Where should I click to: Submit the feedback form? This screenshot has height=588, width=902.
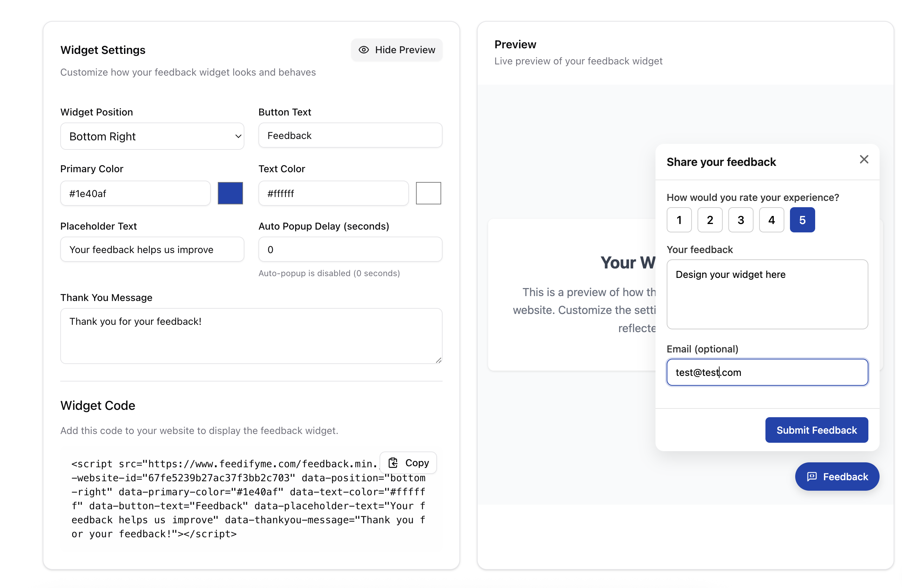point(816,430)
